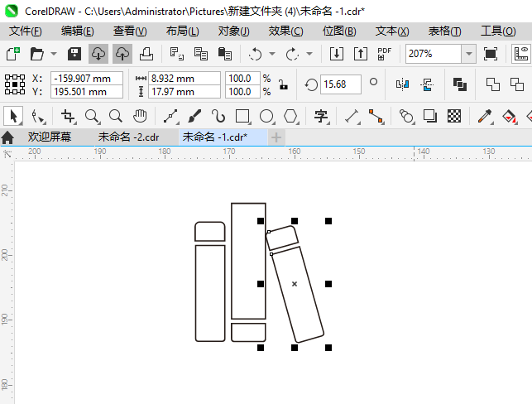Click the object origin anchor grid
Image resolution: width=532 pixels, height=404 pixels.
[x=15, y=84]
